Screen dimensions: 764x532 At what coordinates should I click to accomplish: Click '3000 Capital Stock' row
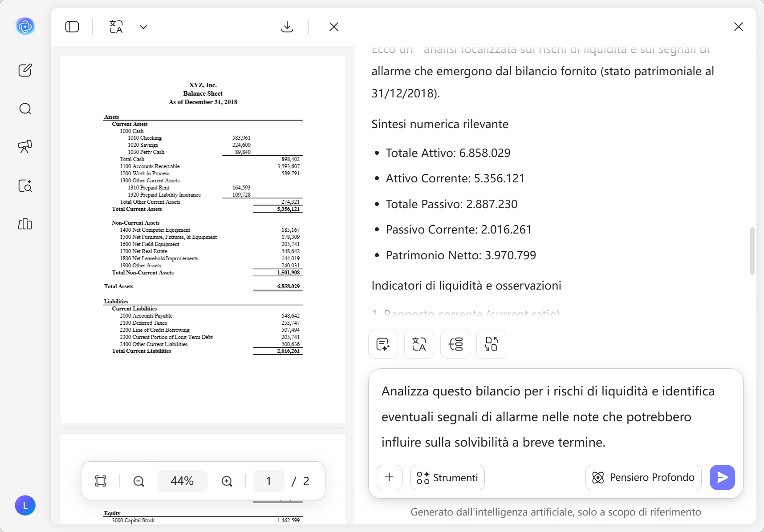click(x=206, y=520)
